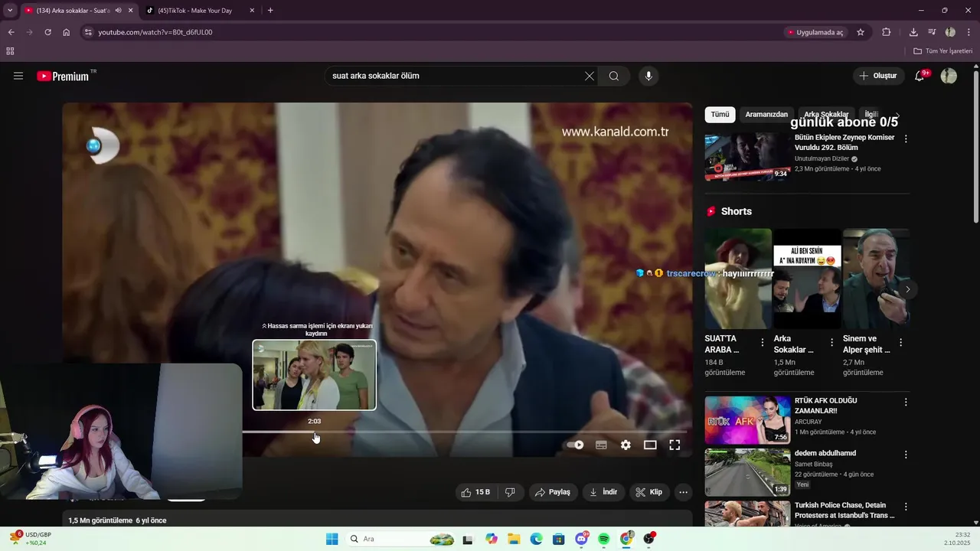The height and width of the screenshot is (551, 980).
Task: Click the taskbar Ara search box
Action: 402,539
